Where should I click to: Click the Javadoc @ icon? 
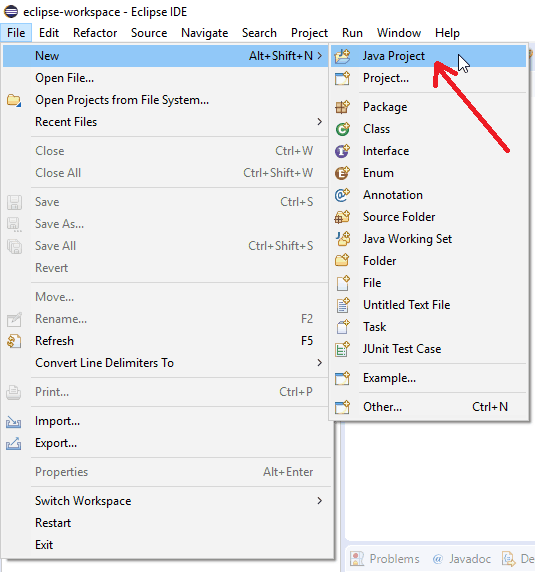tap(438, 559)
